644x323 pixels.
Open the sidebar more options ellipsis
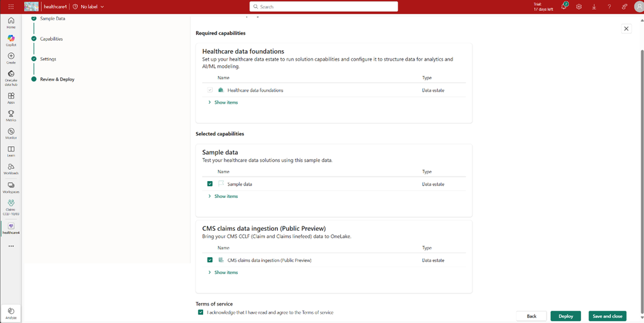click(x=11, y=246)
